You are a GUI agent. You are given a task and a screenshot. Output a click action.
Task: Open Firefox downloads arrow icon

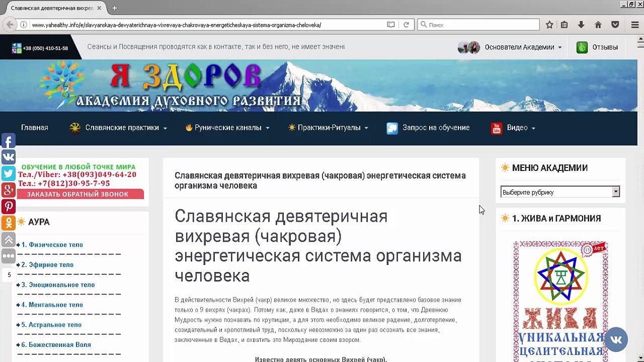581,25
